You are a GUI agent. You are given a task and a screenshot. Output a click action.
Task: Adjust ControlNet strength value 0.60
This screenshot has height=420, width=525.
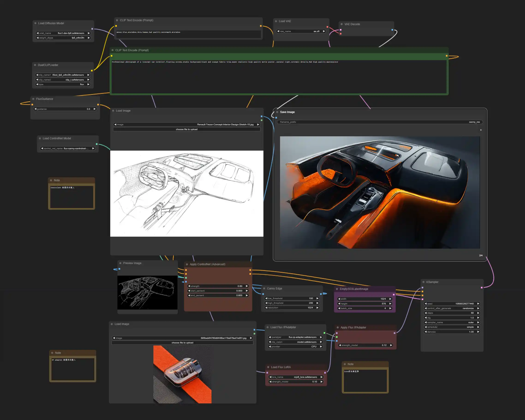218,286
